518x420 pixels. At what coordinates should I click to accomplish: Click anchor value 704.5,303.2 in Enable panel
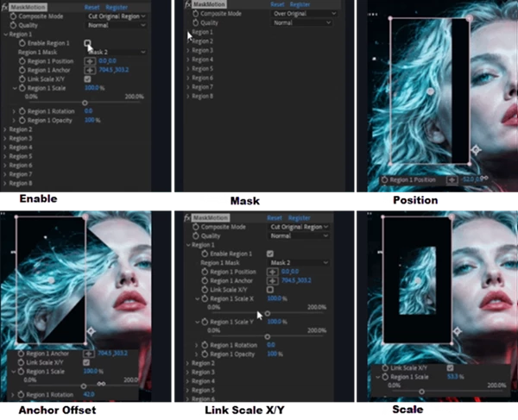114,70
